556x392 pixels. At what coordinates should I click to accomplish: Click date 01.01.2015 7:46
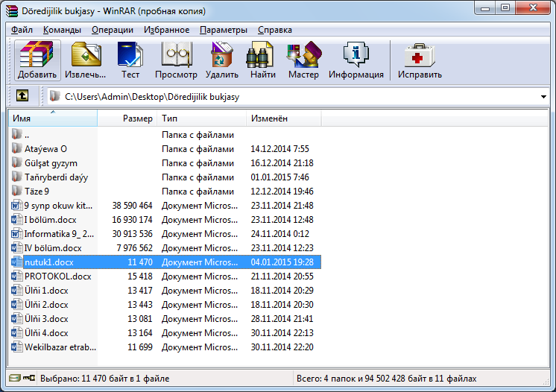click(279, 177)
